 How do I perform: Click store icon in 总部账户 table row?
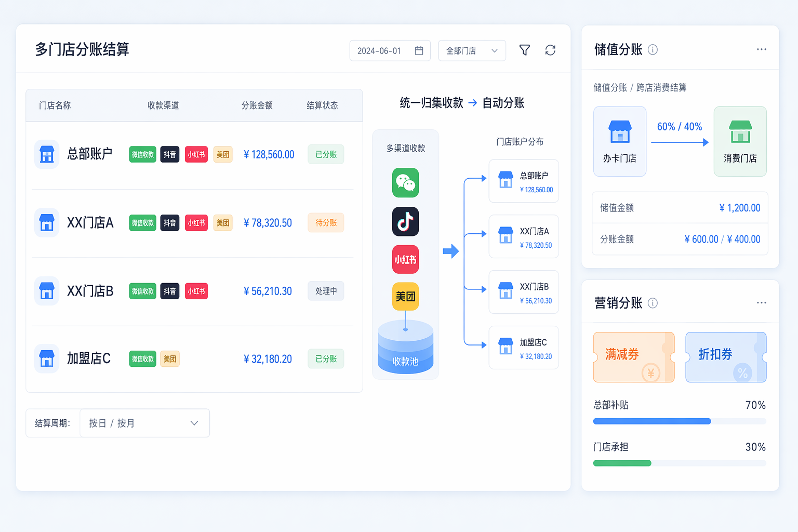pos(47,154)
